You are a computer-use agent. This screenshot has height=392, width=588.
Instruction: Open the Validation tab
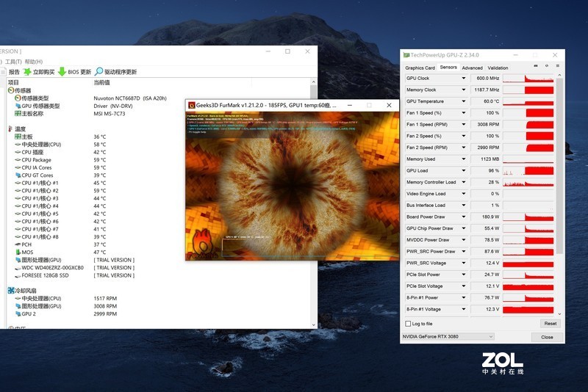tap(498, 68)
